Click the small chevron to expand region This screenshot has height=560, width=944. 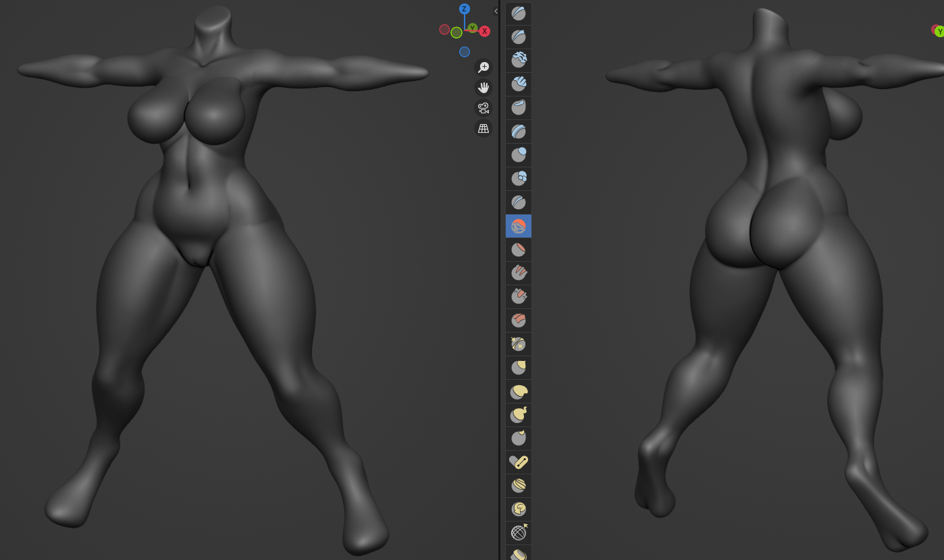(x=496, y=11)
